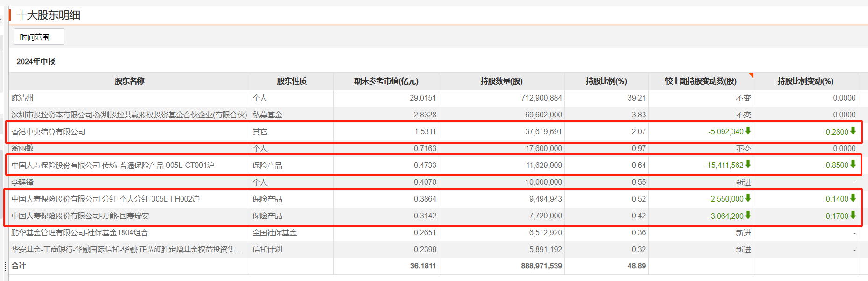Select share count 7,720,000
Image resolution: width=868 pixels, height=281 pixels.
tap(546, 216)
